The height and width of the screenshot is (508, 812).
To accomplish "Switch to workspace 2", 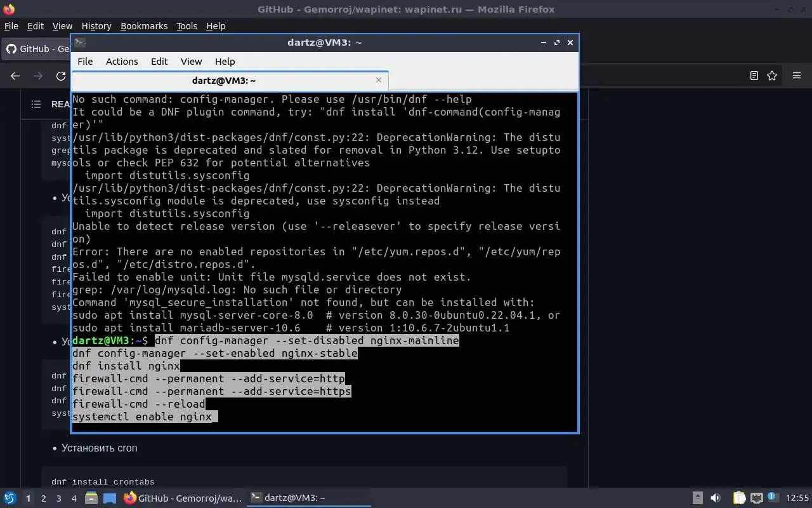I will pyautogui.click(x=43, y=498).
